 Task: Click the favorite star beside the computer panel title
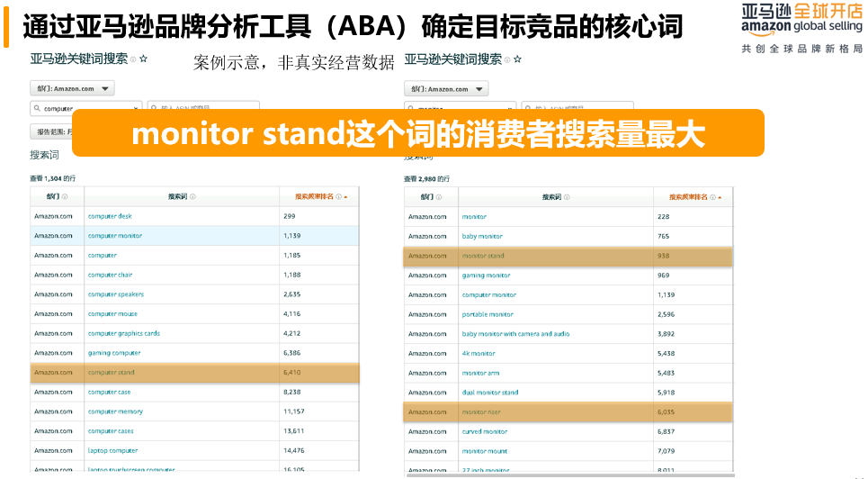[x=143, y=59]
